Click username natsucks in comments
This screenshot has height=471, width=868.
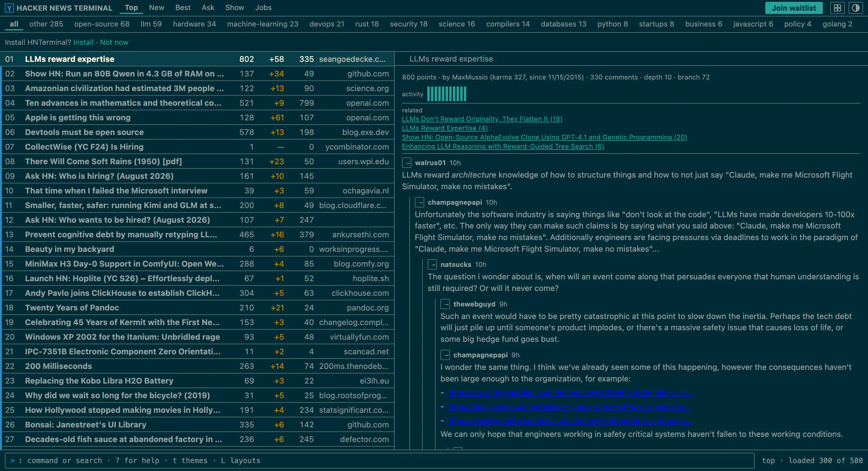coord(456,264)
